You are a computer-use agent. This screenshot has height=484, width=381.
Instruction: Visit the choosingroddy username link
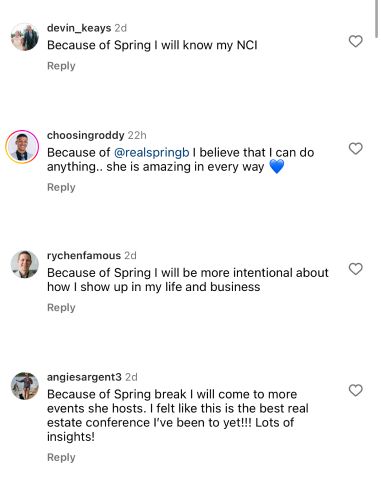86,135
